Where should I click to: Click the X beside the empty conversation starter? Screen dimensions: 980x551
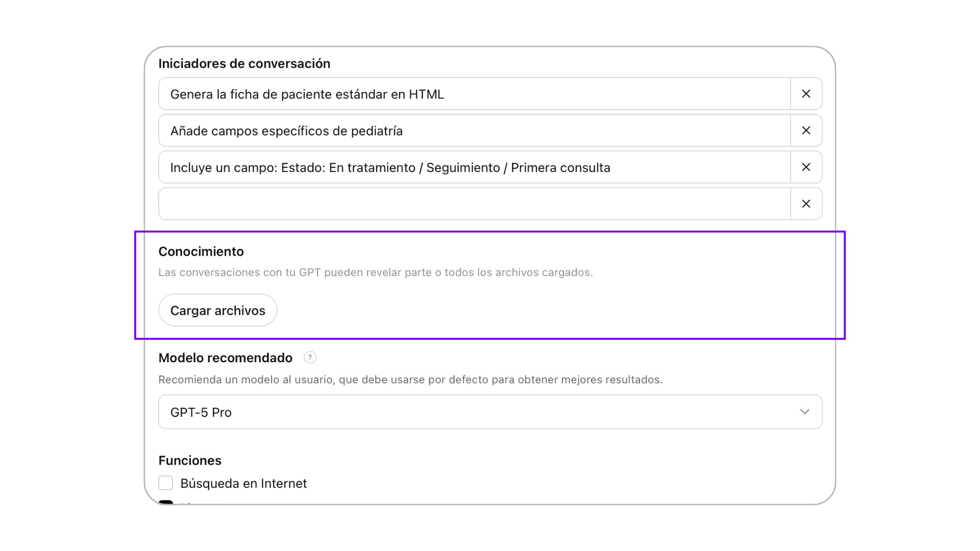point(806,204)
